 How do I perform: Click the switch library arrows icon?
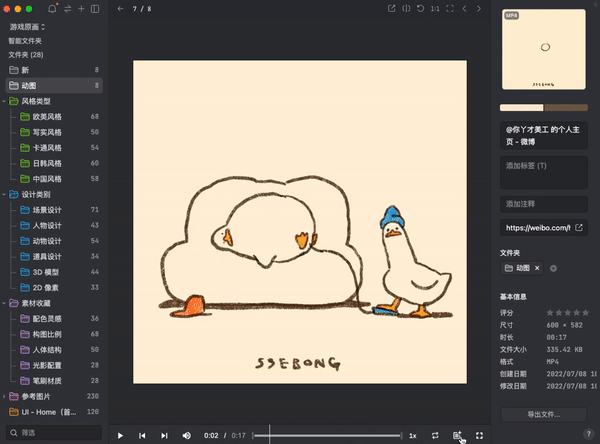click(x=68, y=9)
